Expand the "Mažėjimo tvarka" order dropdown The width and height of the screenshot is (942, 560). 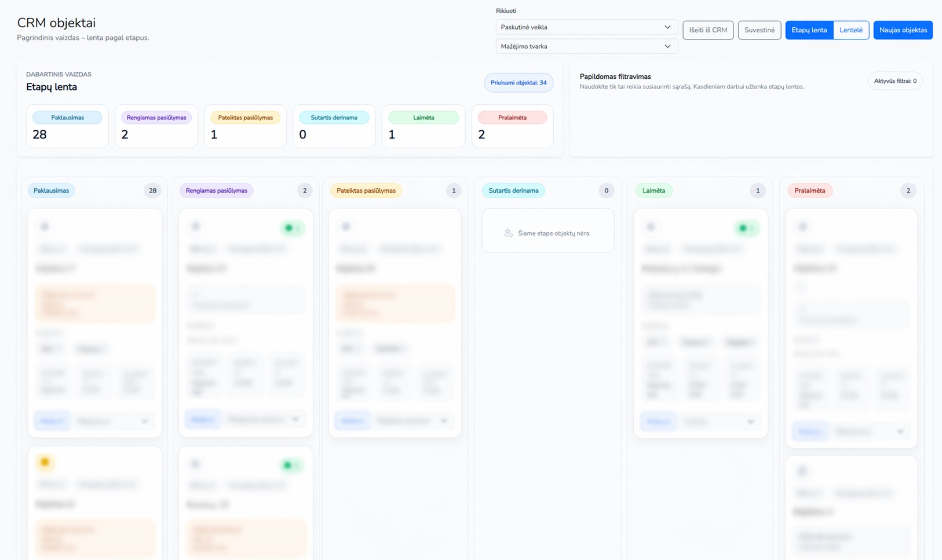point(586,46)
